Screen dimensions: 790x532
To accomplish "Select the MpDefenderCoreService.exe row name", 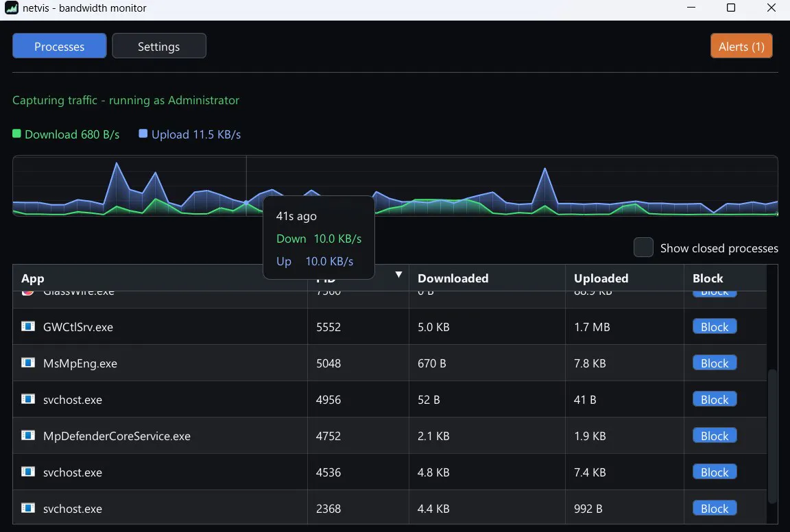I will [117, 436].
